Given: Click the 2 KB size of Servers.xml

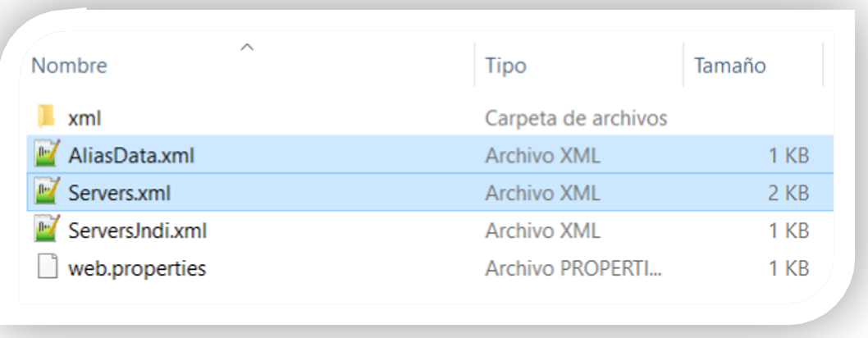Looking at the screenshot, I should 788,193.
